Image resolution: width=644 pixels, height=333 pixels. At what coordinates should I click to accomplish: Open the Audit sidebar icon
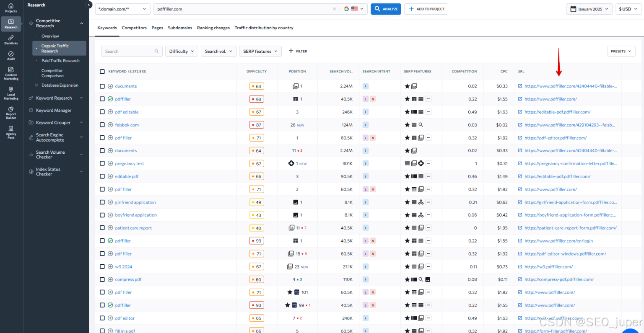[11, 56]
